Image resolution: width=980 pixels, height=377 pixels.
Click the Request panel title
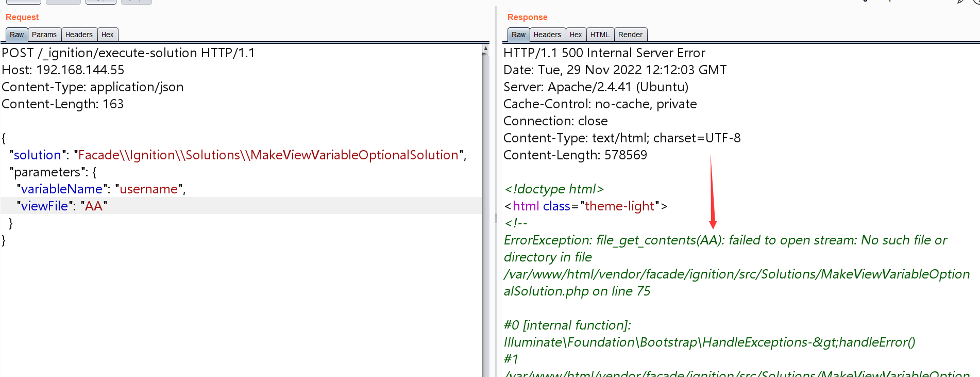[x=22, y=17]
